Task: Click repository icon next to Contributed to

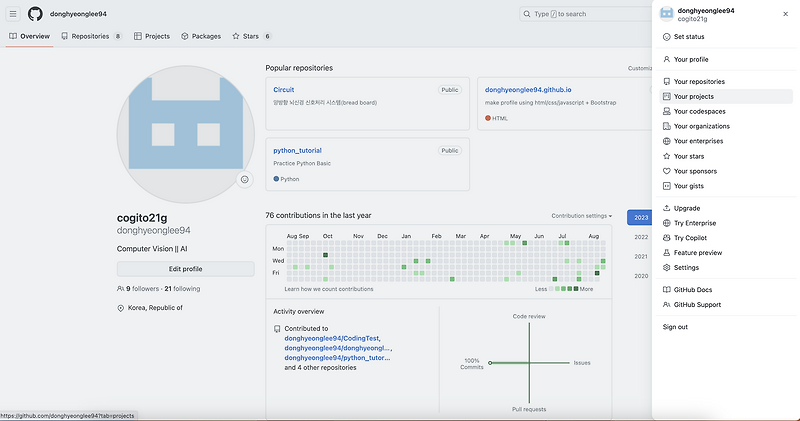Action: tap(277, 329)
